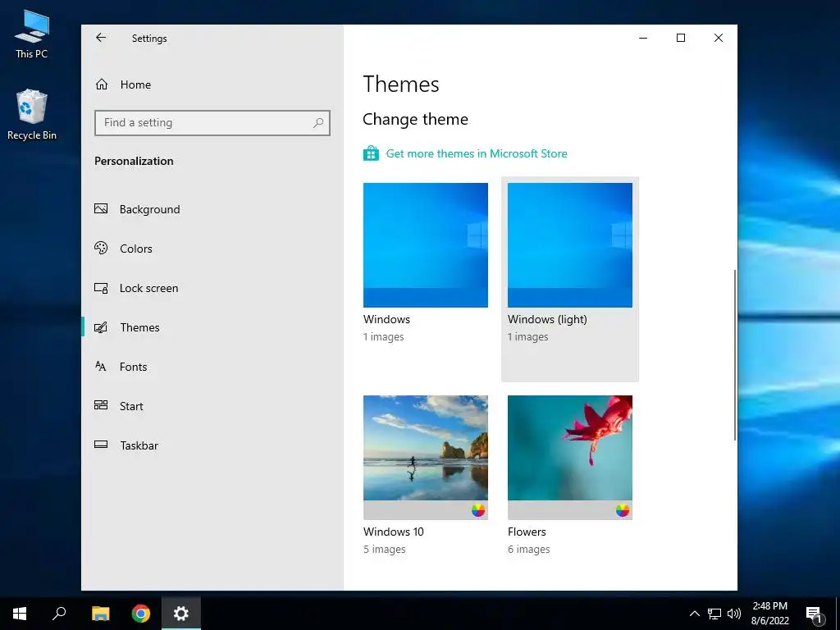Select the Windows (light) theme thumbnail
Image resolution: width=840 pixels, height=630 pixels.
click(x=570, y=244)
